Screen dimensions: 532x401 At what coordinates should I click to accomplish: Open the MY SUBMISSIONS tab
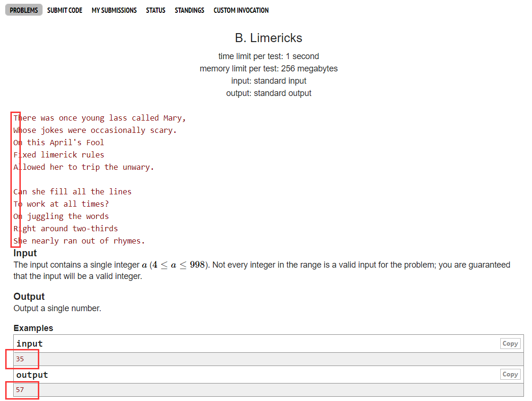pos(114,10)
